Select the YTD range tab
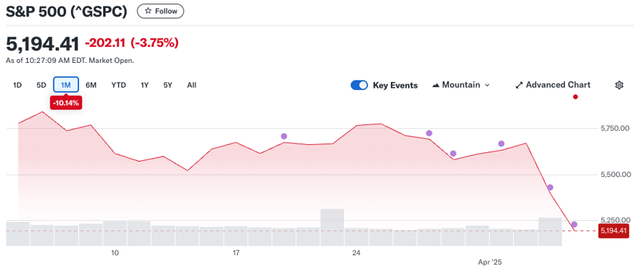 coord(119,86)
